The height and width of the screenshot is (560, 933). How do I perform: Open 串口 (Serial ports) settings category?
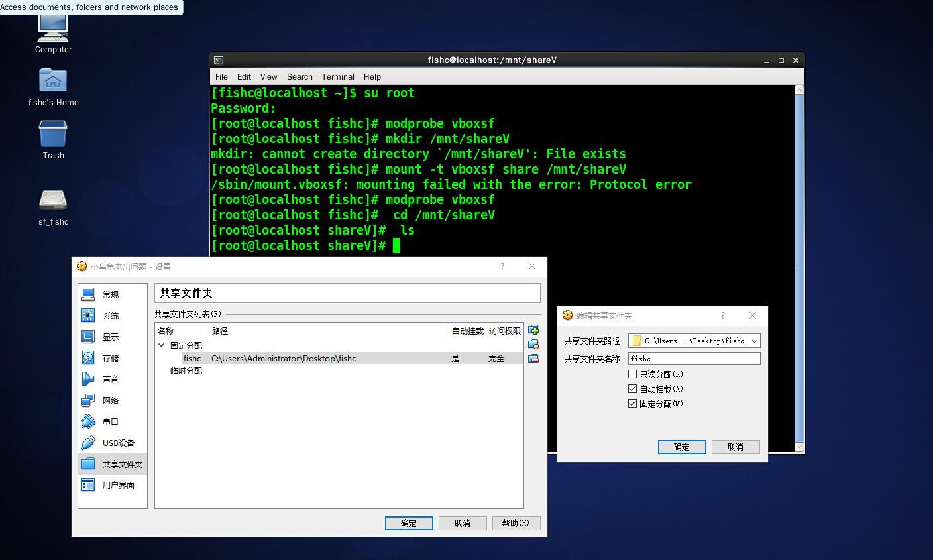[112, 421]
